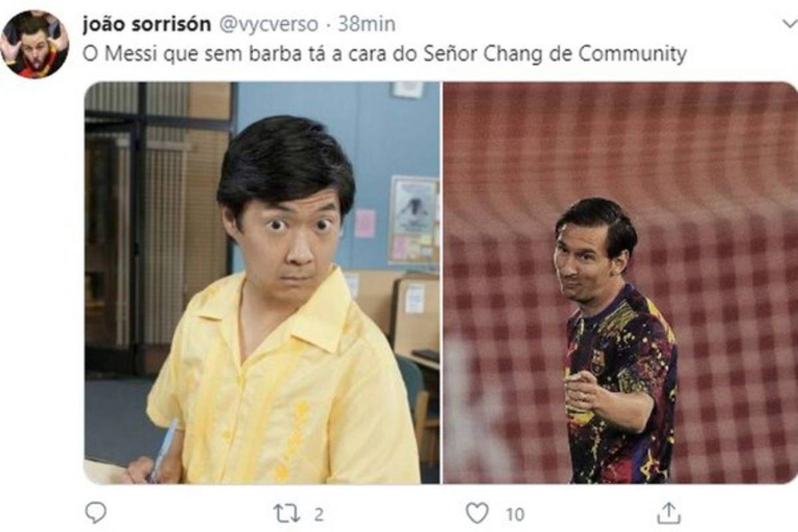Open the @vycverso handle link
The image size is (798, 532).
pos(269,25)
